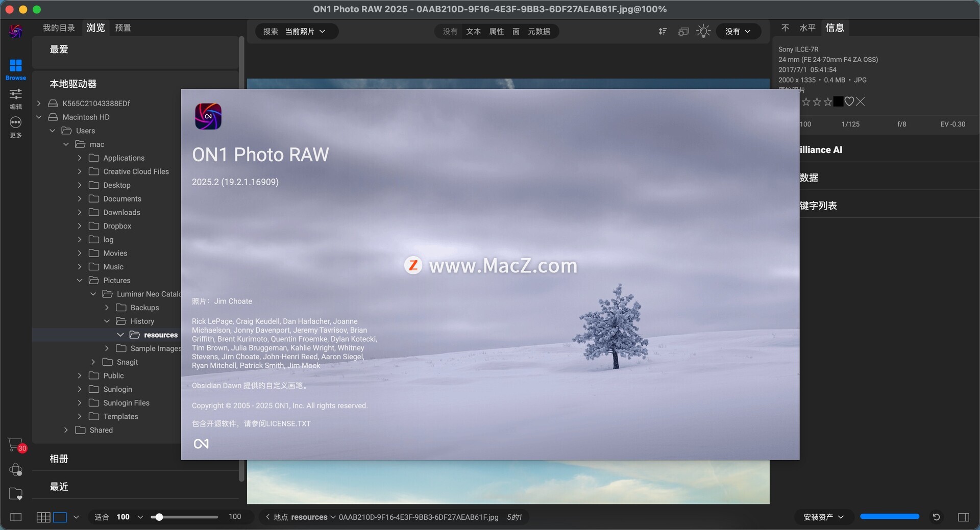The height and width of the screenshot is (530, 980).
Task: Open the 编辑 (Edit) module
Action: (x=16, y=99)
